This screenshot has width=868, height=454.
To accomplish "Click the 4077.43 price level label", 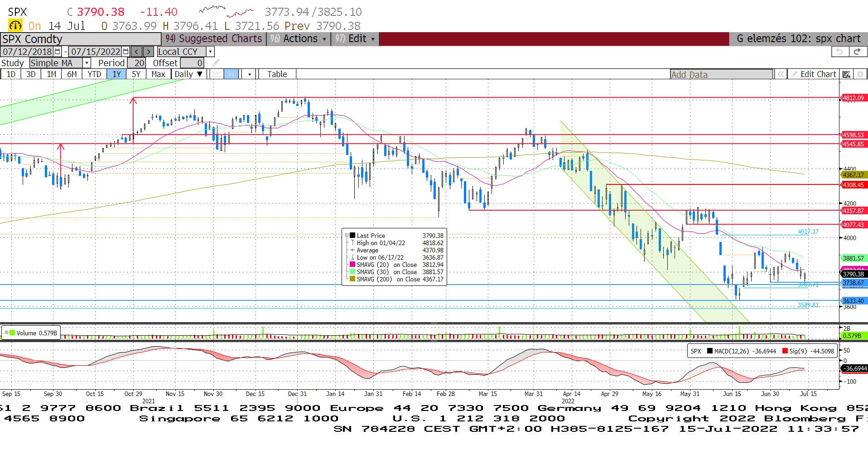I will (x=854, y=225).
